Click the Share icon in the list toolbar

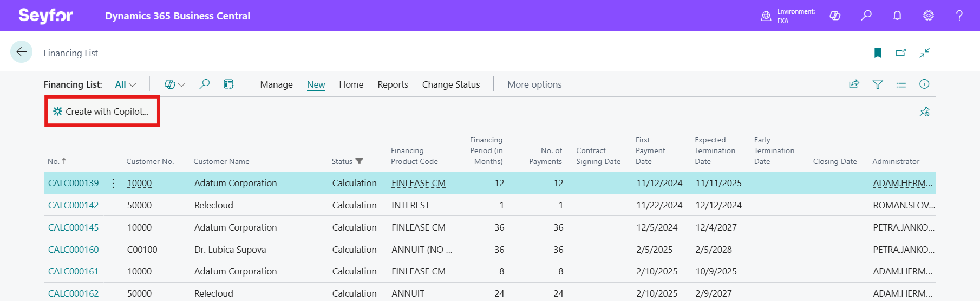(854, 84)
